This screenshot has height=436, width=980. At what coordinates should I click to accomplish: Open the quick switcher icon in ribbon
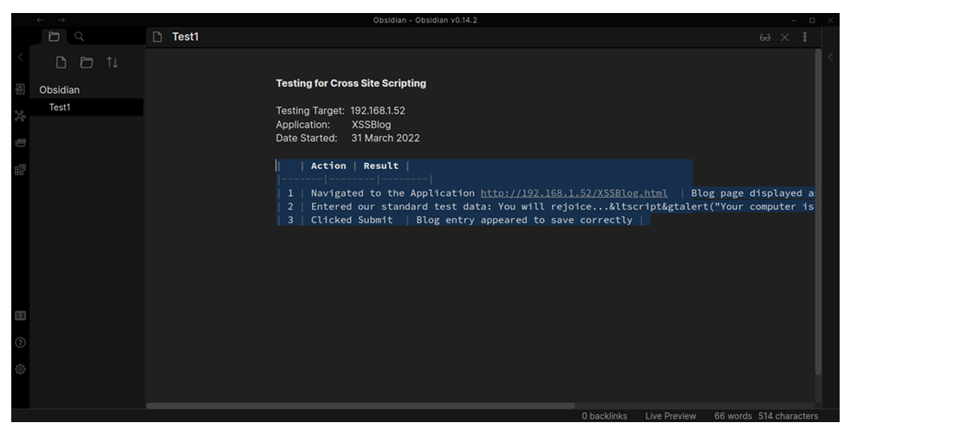[x=20, y=89]
